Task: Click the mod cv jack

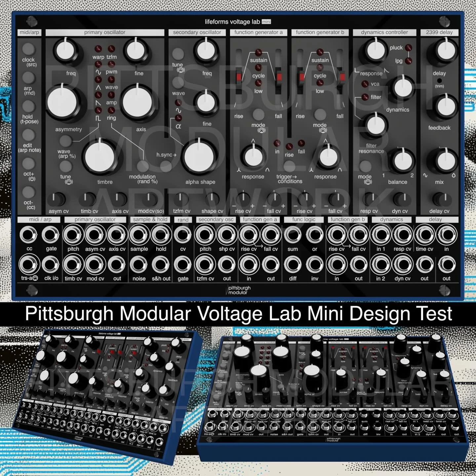Action: coord(95,264)
